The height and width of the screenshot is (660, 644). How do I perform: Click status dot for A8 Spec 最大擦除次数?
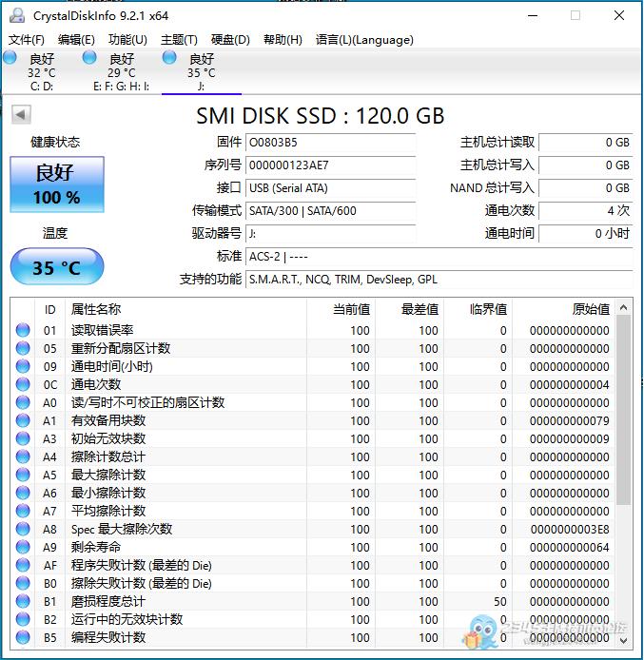coord(23,529)
